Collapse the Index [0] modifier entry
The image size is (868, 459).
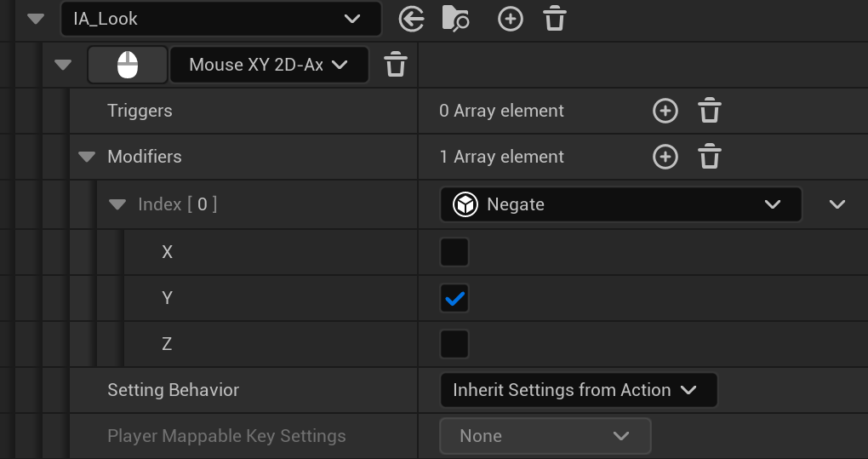coord(117,204)
